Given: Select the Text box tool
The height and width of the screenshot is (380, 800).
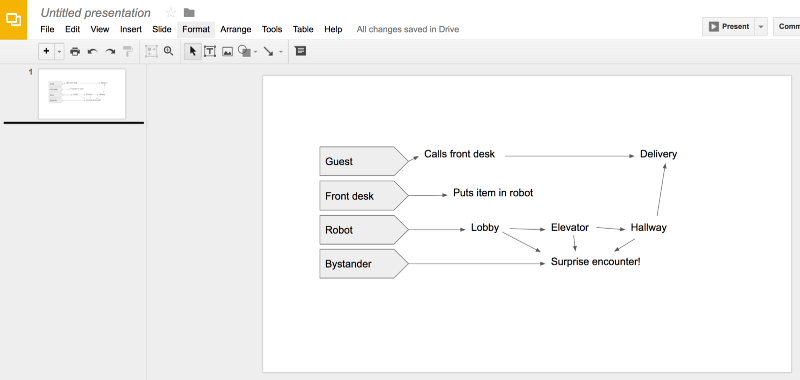Looking at the screenshot, I should (x=210, y=52).
